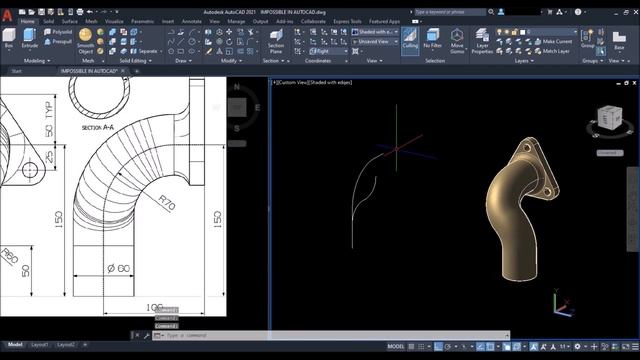The image size is (640, 360).
Task: Close the IMPOSSIBLE IN AUTOCAD file tab
Action: 123,71
